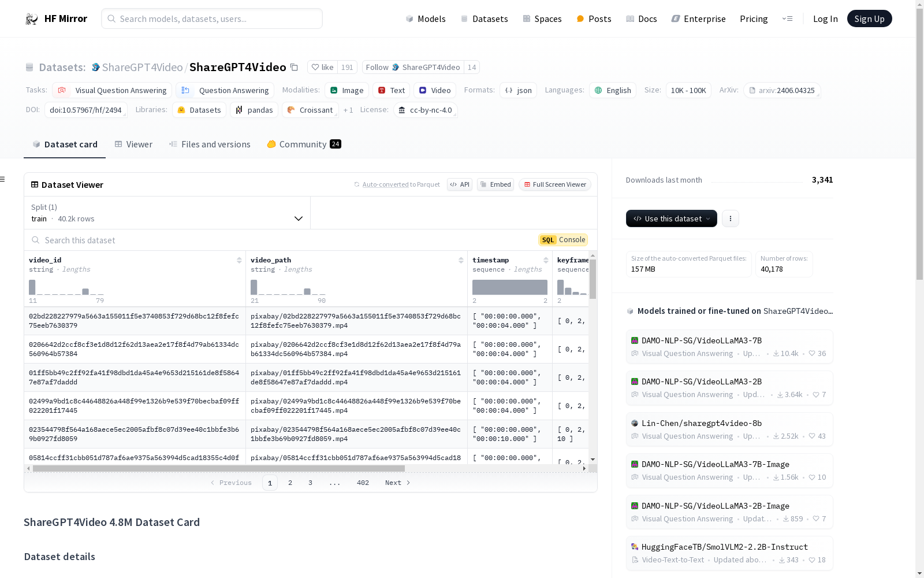Click the Posts icon in navbar
This screenshot has width=924, height=578.
coord(580,19)
